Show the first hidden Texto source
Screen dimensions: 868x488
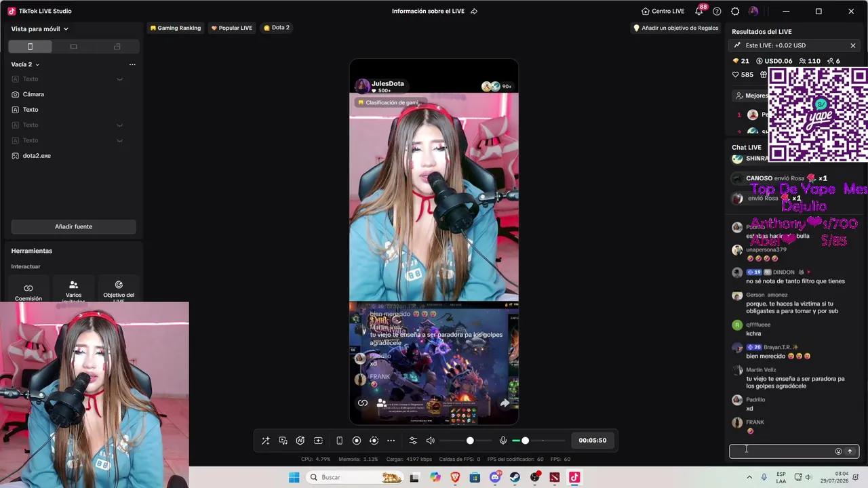tap(119, 79)
